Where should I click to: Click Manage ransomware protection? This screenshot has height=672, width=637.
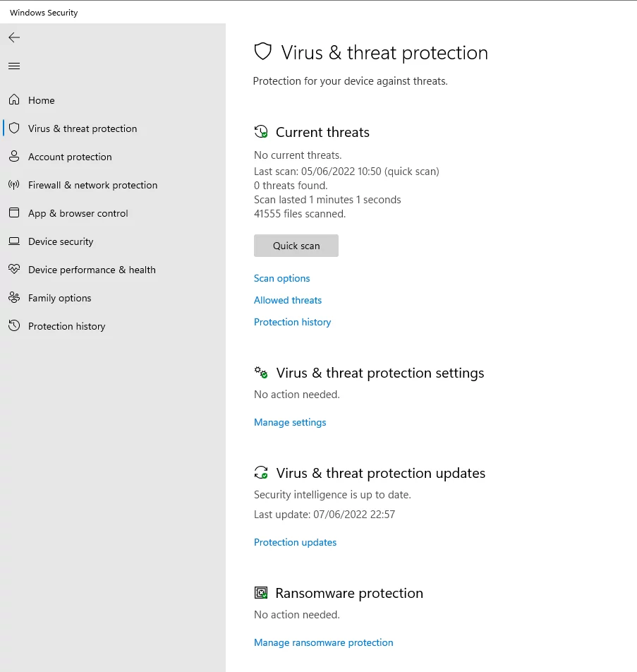click(x=323, y=642)
